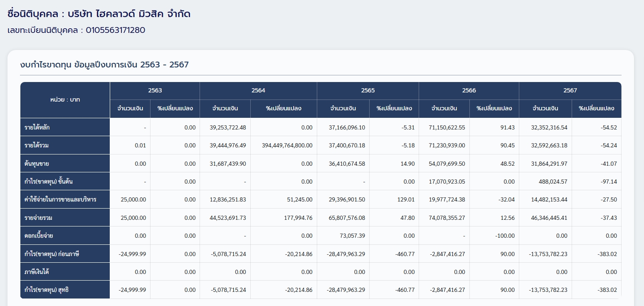
Task: Click the กำไร(ขาดทุน) ขั้นต้น row label
Action: tap(49, 182)
